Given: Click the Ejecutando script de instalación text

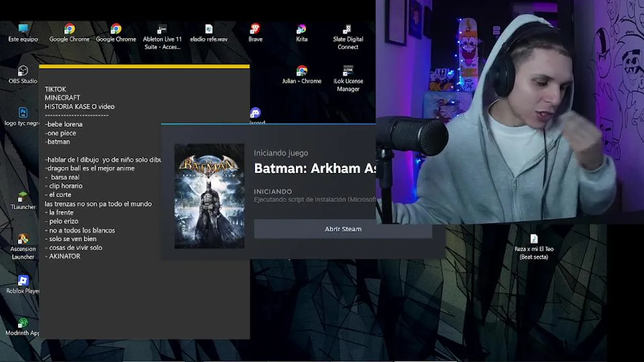Looking at the screenshot, I should 314,200.
